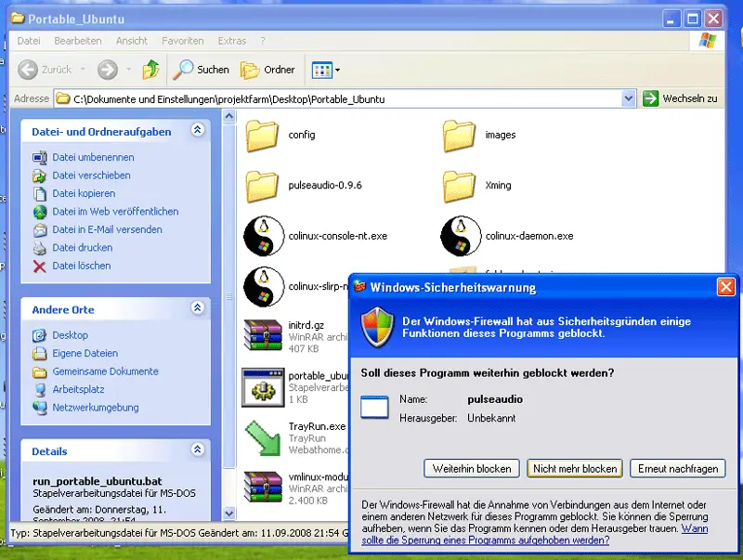This screenshot has height=560, width=743.
Task: Open the Ansicht menu
Action: (x=132, y=41)
